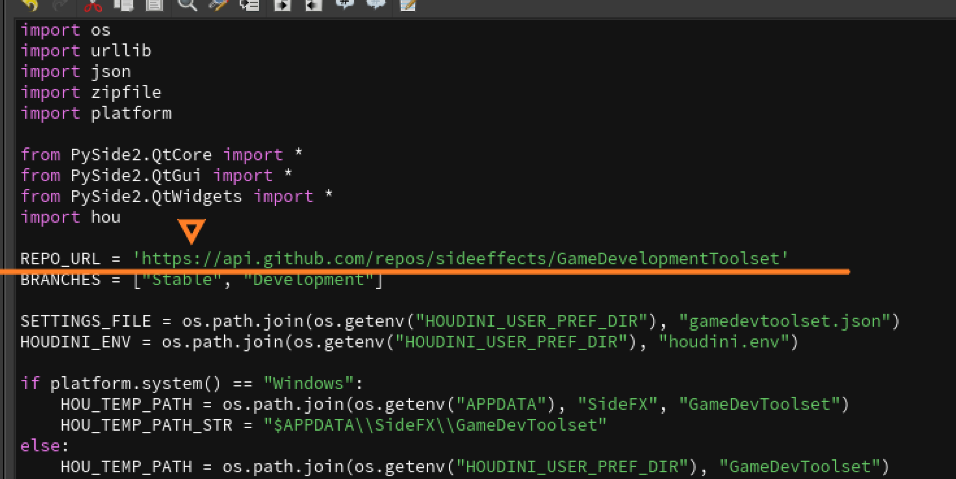
Task: Click the 'import zipfile' line
Action: point(91,92)
